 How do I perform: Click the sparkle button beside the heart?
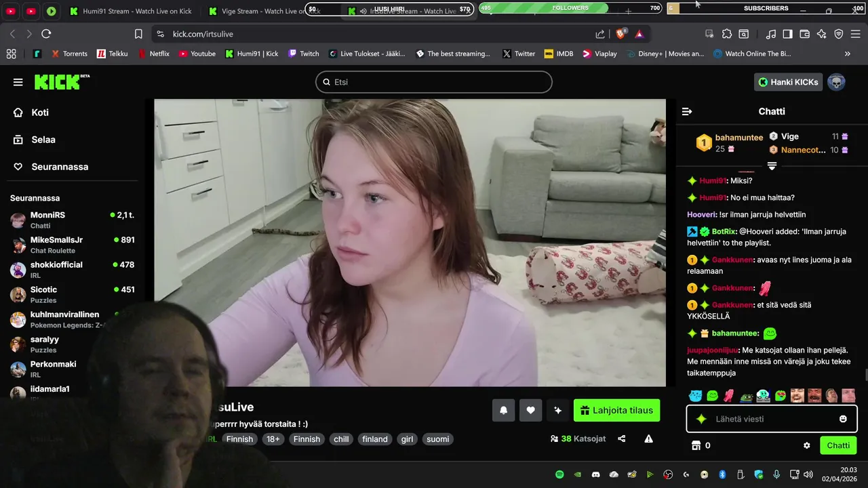pos(557,410)
